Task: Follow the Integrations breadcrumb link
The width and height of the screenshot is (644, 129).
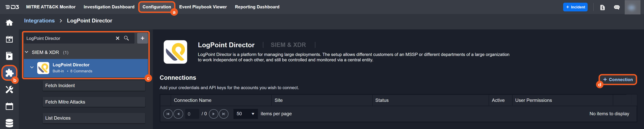Action: click(39, 21)
